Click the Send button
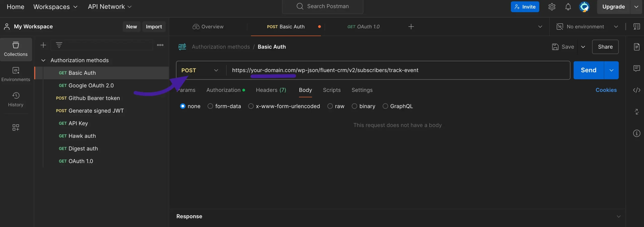This screenshot has height=227, width=644. (x=588, y=70)
